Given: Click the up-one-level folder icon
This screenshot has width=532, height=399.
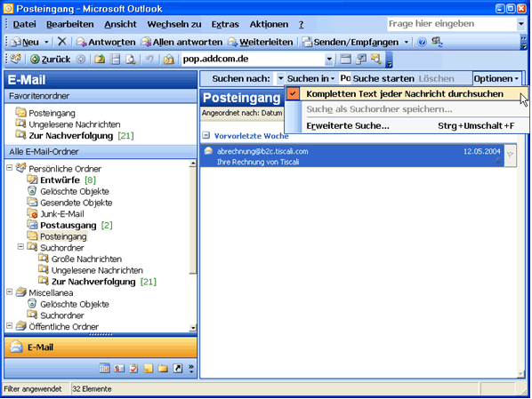Looking at the screenshot, I should point(100,60).
